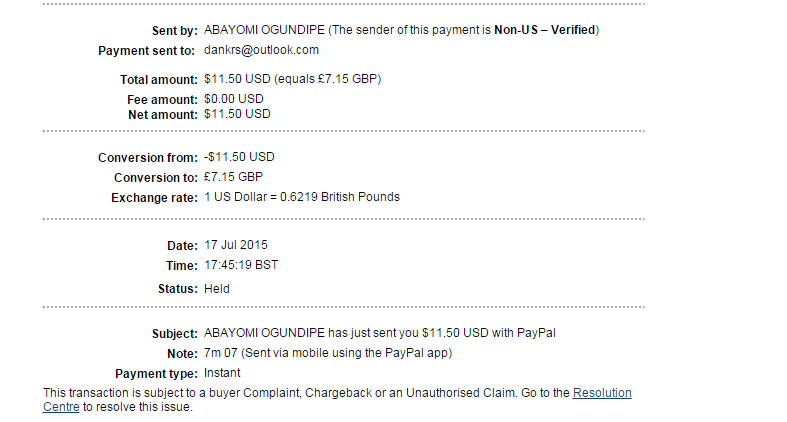
Task: Click the buyer Complaint notice text
Action: pyautogui.click(x=337, y=400)
